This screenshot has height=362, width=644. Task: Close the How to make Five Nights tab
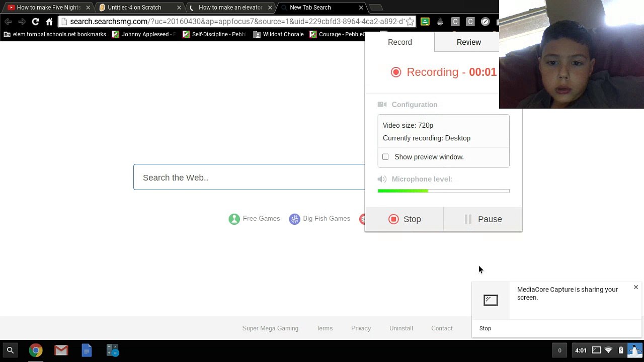coord(88,8)
